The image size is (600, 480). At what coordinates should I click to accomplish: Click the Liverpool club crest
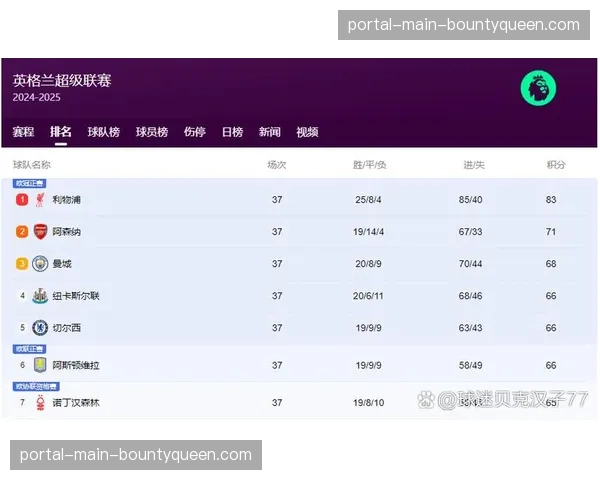(40, 199)
